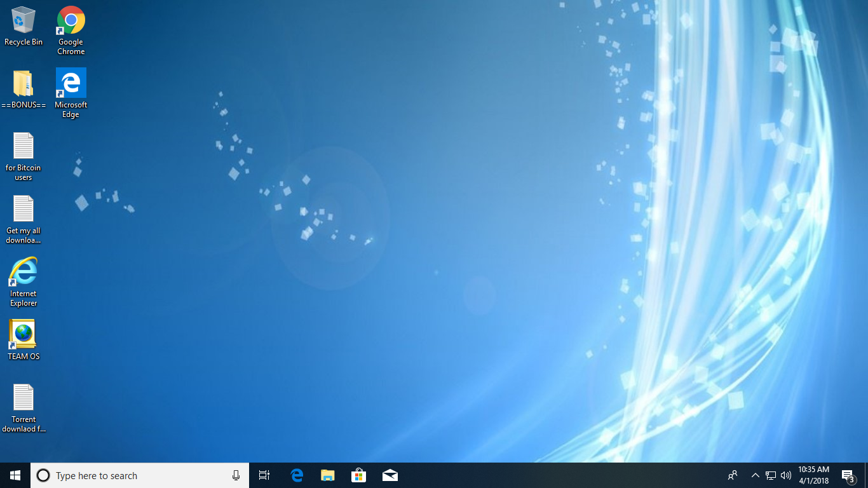
Task: Select the Google Chrome shortcut
Action: point(71,30)
